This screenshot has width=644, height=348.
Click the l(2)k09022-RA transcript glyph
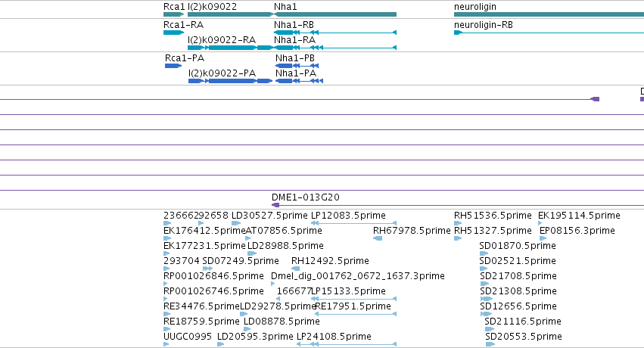pos(230,48)
